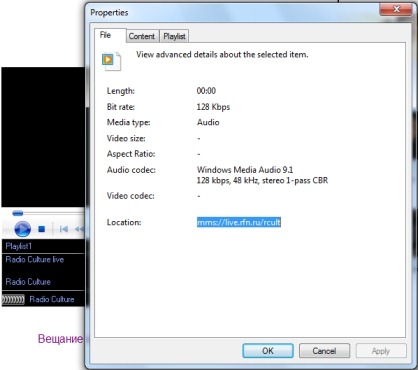
Task: Click the Windows Media Audio 9.1 codec text
Action: pos(245,170)
